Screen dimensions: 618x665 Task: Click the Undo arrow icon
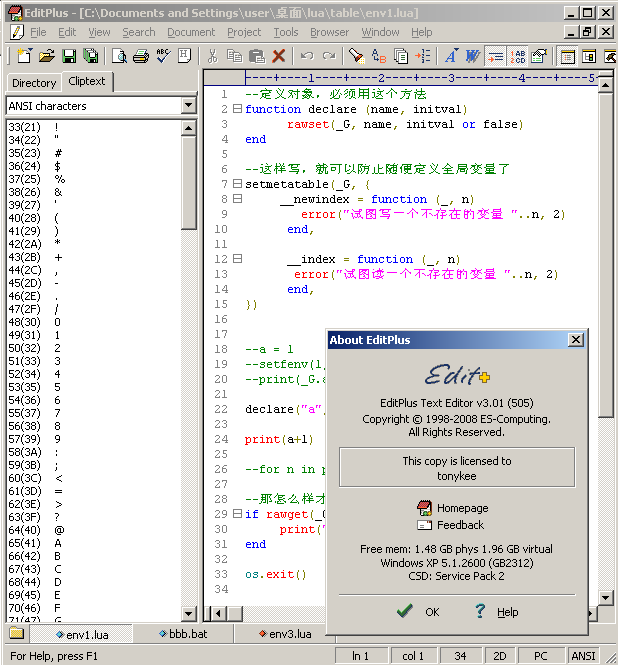(x=307, y=56)
